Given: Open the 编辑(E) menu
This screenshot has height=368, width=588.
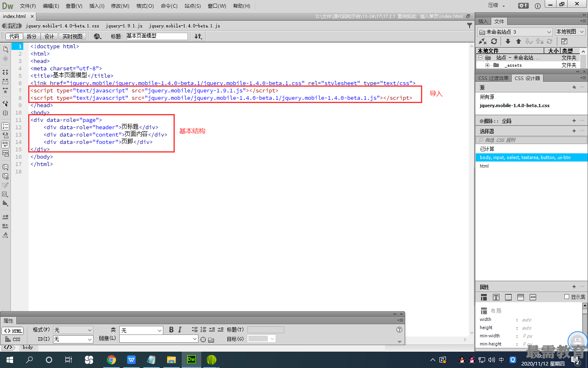Looking at the screenshot, I should pyautogui.click(x=51, y=6).
